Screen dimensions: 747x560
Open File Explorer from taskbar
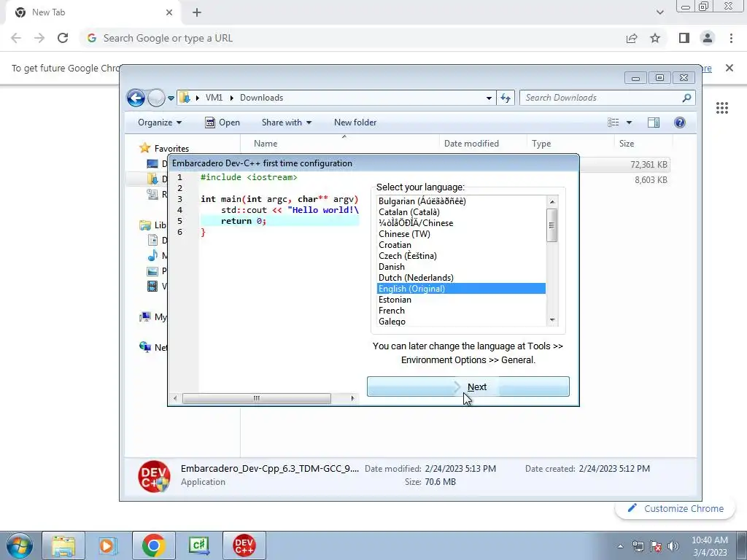(x=63, y=545)
